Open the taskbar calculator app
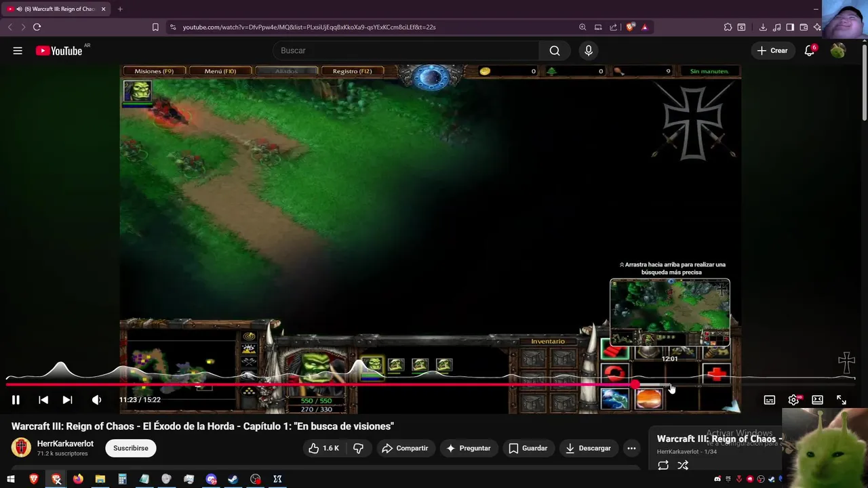Image resolution: width=868 pixels, height=488 pixels. click(x=122, y=479)
